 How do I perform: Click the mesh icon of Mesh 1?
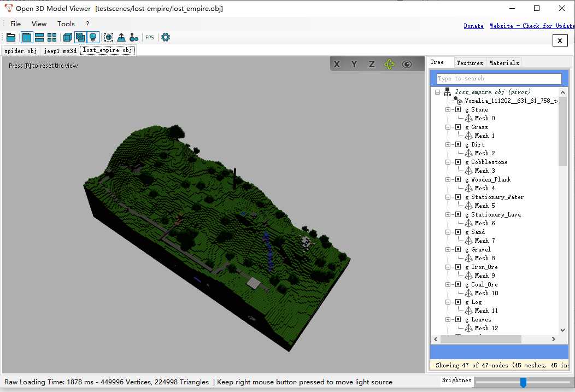click(468, 136)
